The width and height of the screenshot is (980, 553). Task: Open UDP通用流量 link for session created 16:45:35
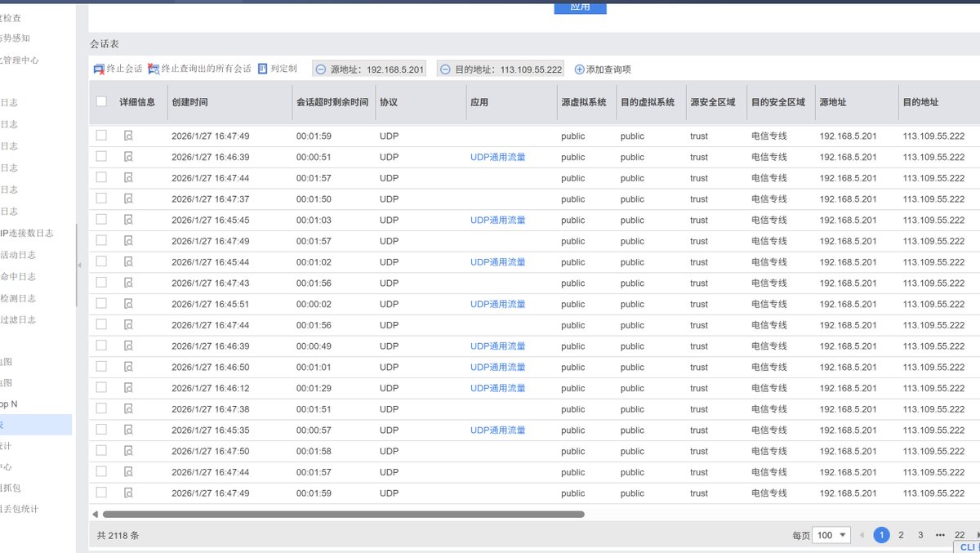pyautogui.click(x=497, y=430)
